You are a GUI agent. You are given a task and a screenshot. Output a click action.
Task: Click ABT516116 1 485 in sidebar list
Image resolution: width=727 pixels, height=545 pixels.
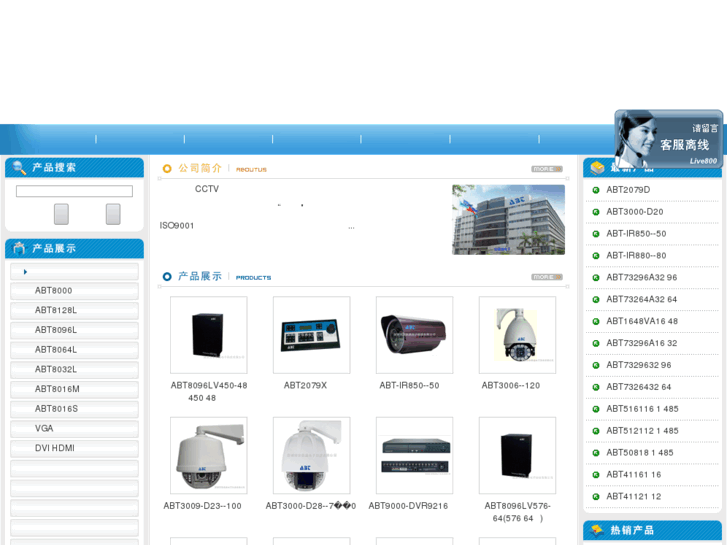click(643, 409)
